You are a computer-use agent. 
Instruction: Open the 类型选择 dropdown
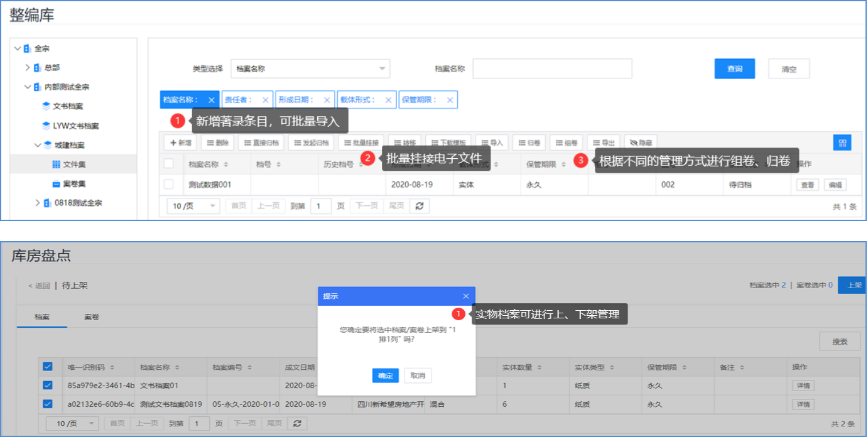click(310, 69)
